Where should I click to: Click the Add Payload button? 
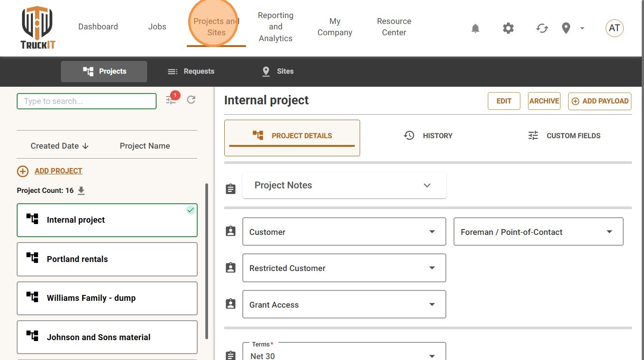point(600,101)
